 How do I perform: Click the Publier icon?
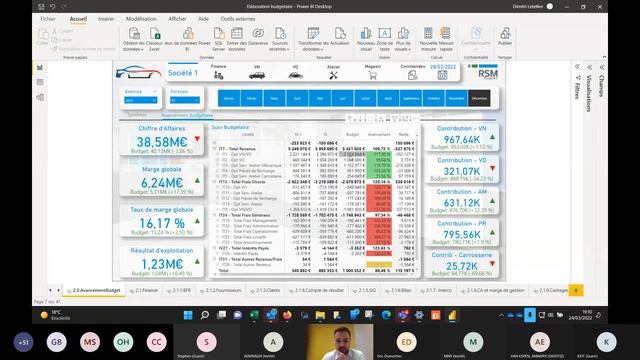coord(505,34)
